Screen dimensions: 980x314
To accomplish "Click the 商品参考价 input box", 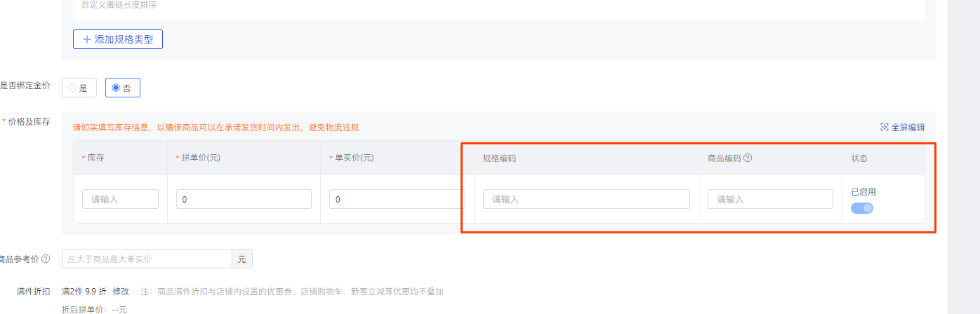I will point(147,259).
